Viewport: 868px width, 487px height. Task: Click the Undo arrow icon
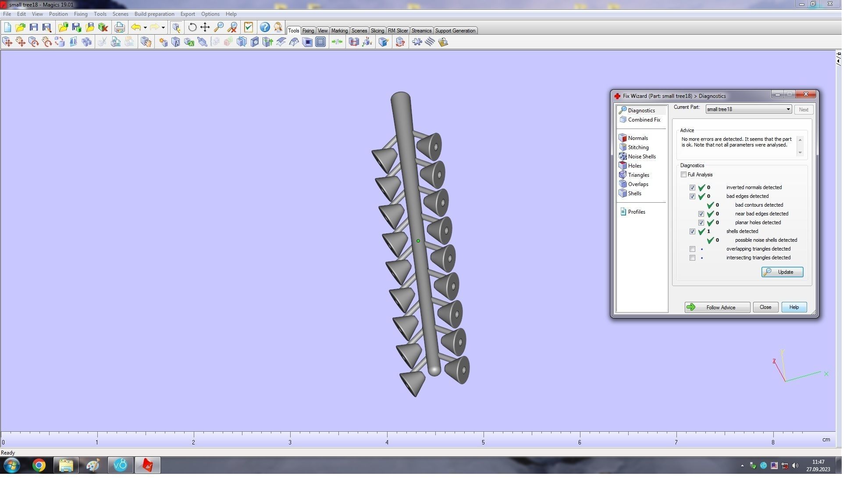tap(136, 27)
